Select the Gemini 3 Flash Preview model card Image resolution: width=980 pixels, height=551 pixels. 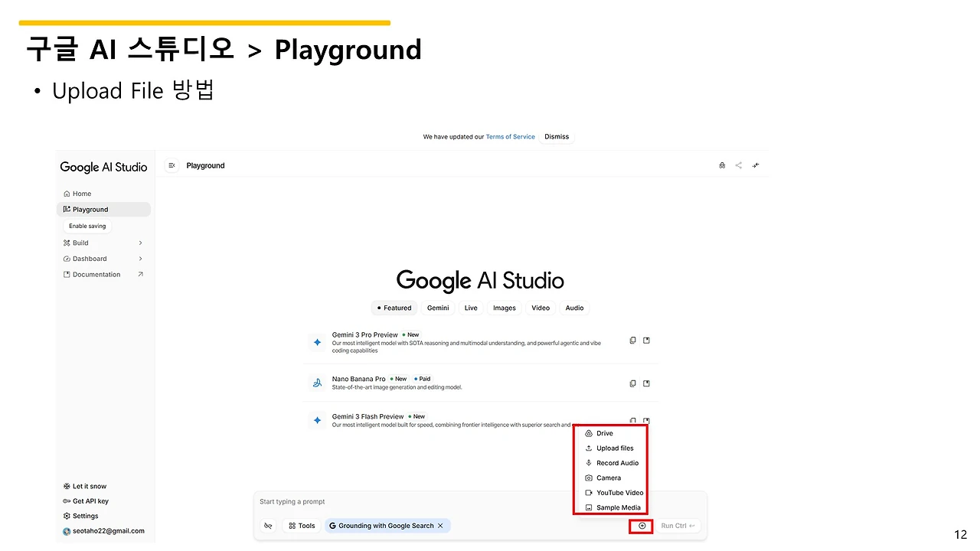click(x=481, y=420)
